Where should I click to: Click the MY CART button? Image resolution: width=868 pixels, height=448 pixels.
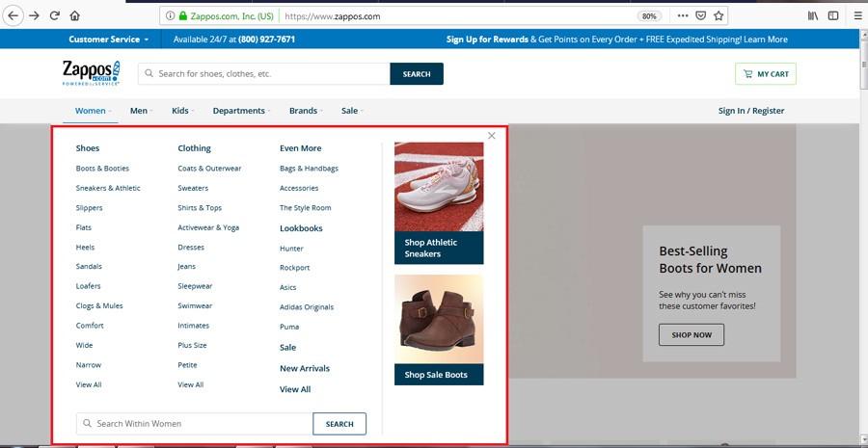click(766, 74)
